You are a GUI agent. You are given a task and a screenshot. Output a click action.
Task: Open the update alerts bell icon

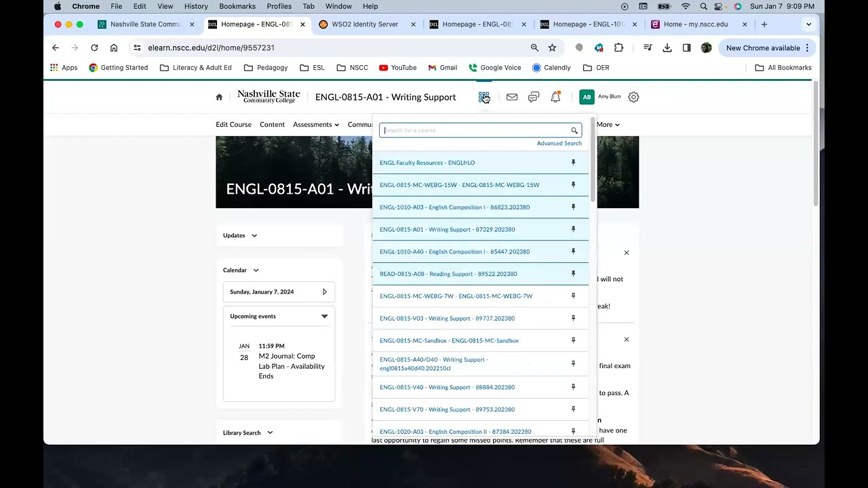pos(555,97)
